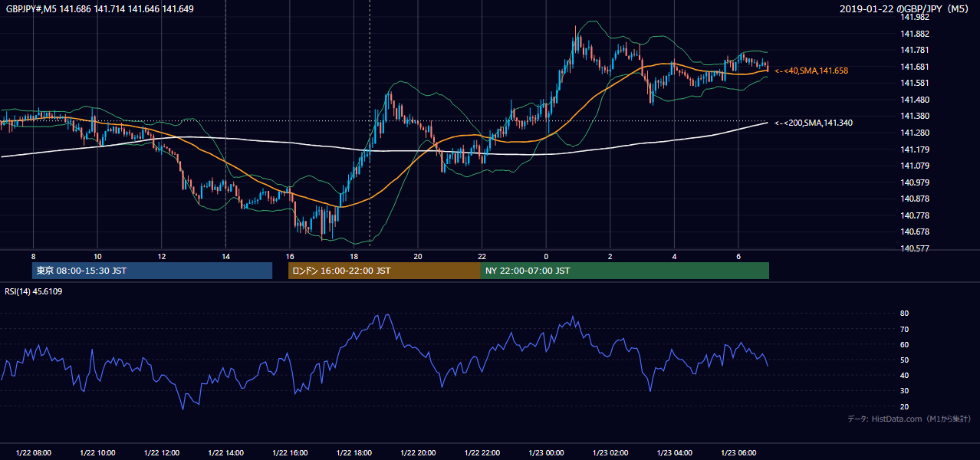Click the 1/23 06:00 bottom date label
Image resolution: width=980 pixels, height=460 pixels.
point(738,453)
